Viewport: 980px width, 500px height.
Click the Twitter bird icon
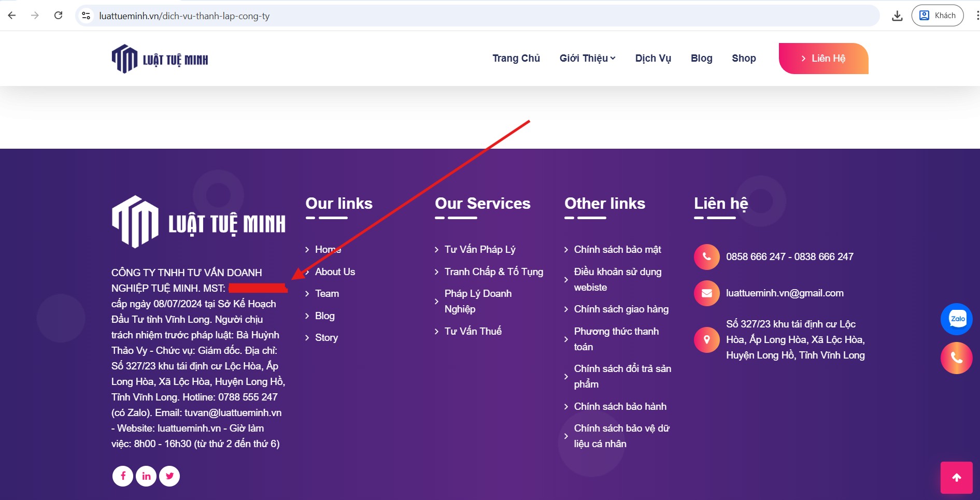click(169, 476)
